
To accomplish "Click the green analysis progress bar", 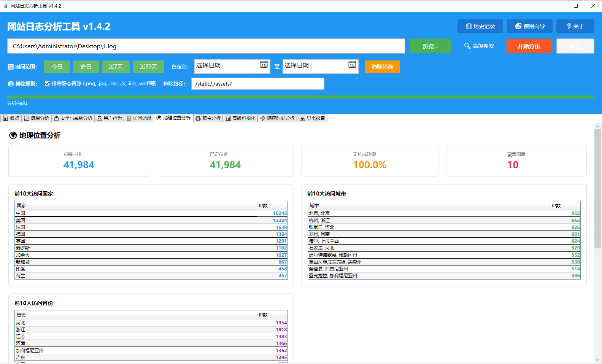I will pyautogui.click(x=300, y=97).
